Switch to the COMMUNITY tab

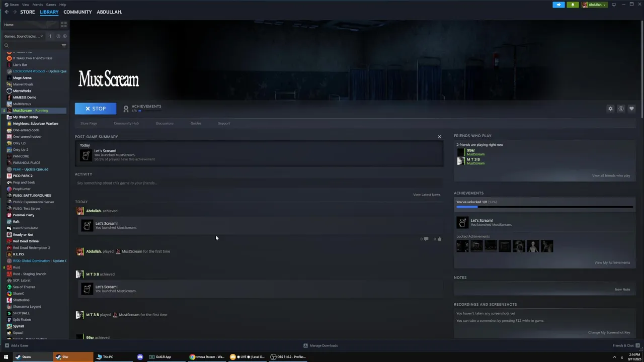(77, 12)
